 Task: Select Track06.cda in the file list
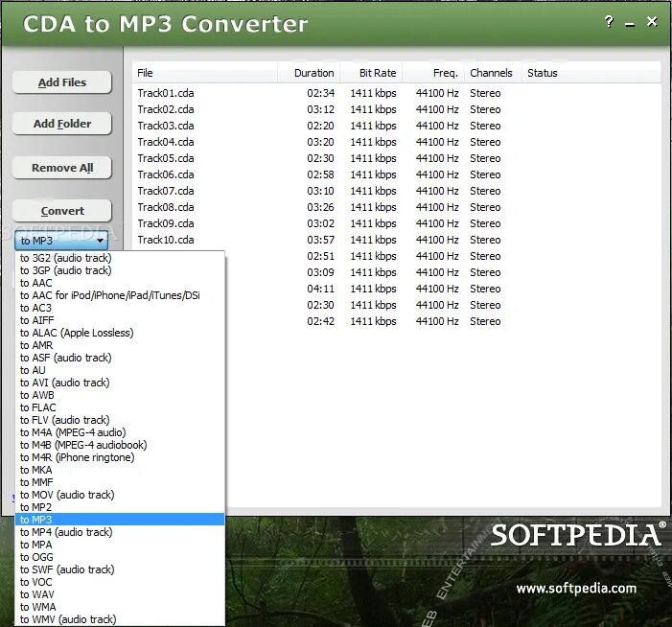tap(166, 174)
